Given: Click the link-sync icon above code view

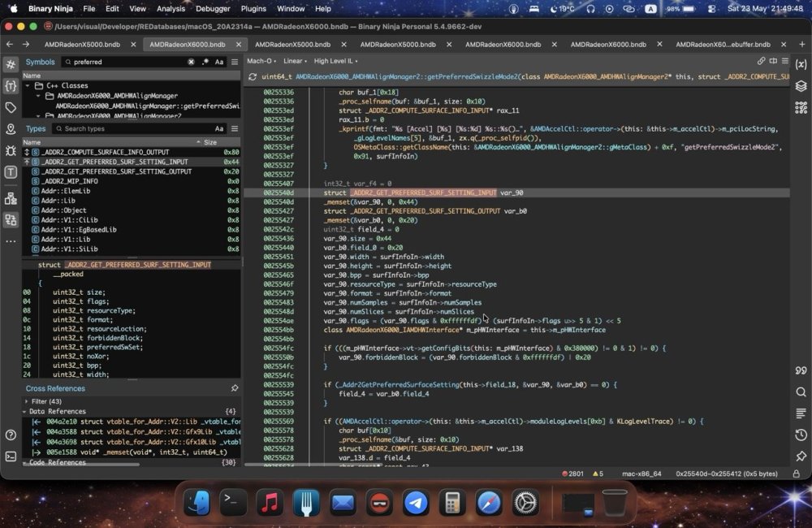Looking at the screenshot, I should [761, 61].
